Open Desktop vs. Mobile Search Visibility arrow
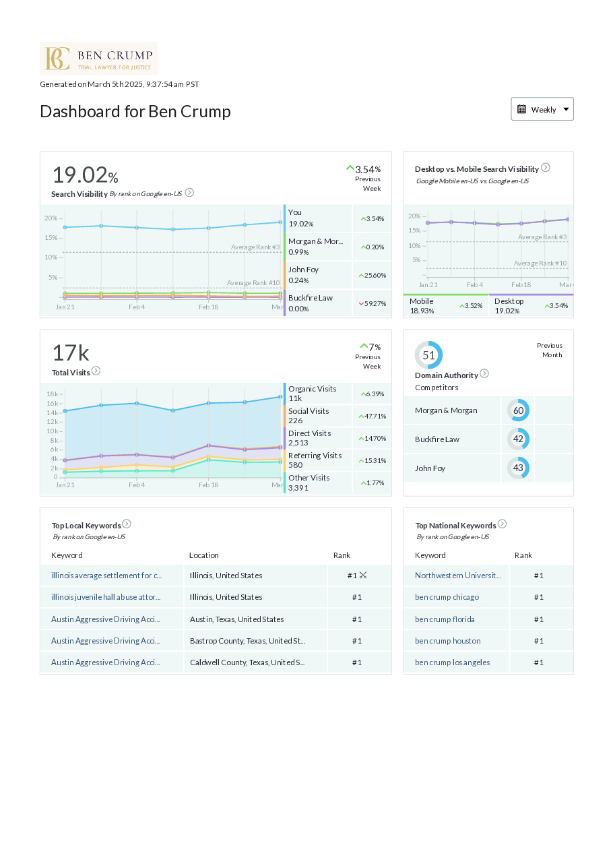The width and height of the screenshot is (613, 868). pos(546,168)
